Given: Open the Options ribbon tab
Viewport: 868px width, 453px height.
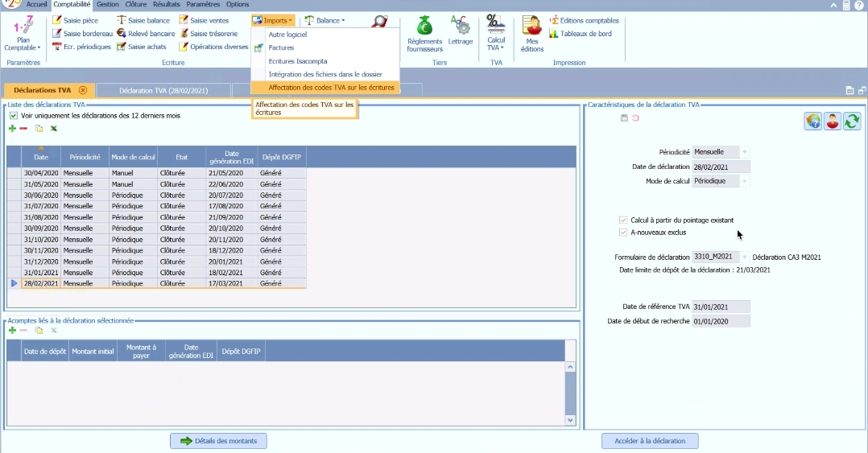Looking at the screenshot, I should 238,4.
